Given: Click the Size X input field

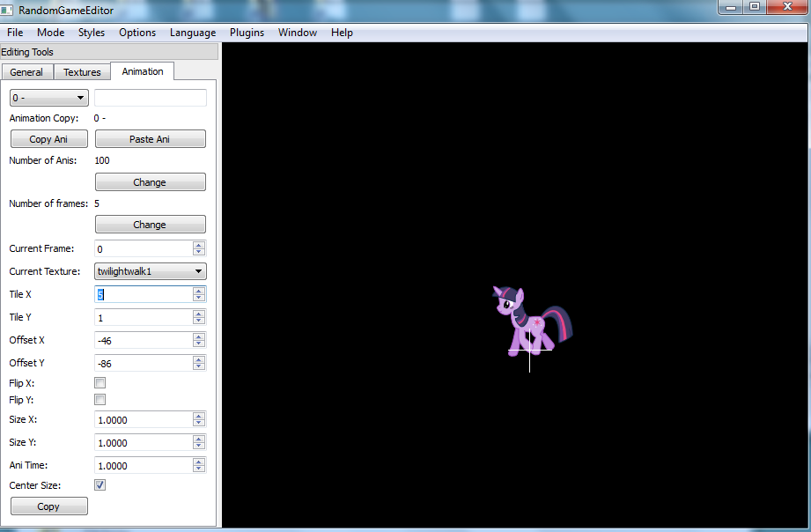Looking at the screenshot, I should 144,419.
